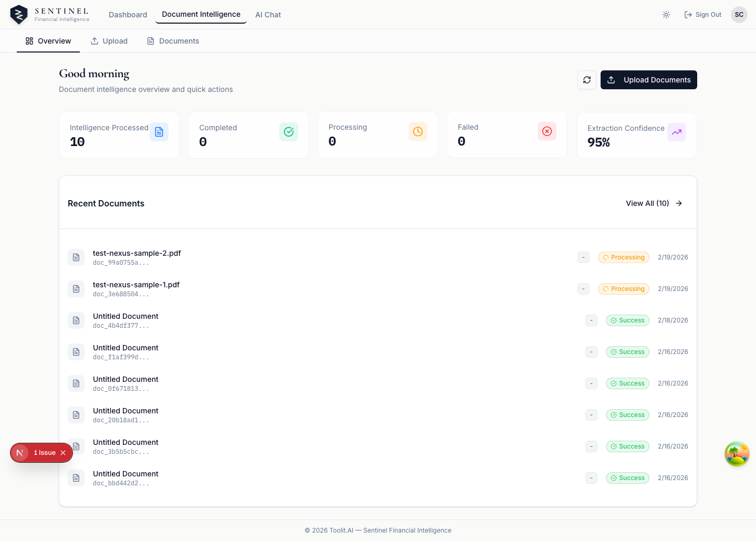This screenshot has height=541, width=756.
Task: Click the View All (10) link
Action: pyautogui.click(x=654, y=203)
